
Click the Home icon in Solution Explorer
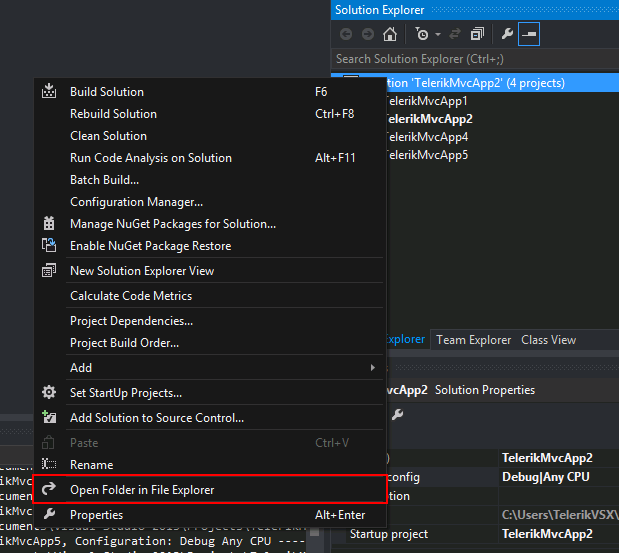[x=390, y=34]
